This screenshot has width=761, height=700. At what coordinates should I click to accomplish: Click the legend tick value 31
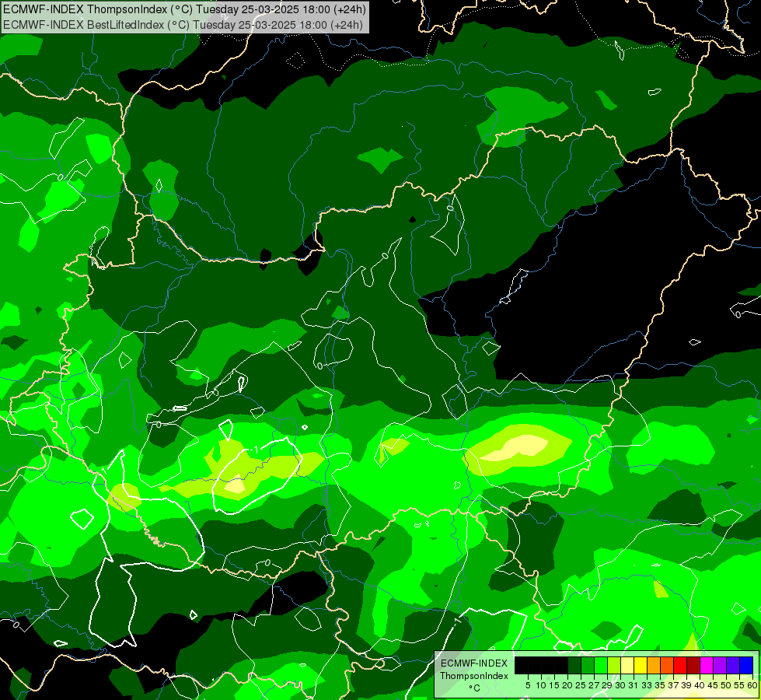coord(634,685)
